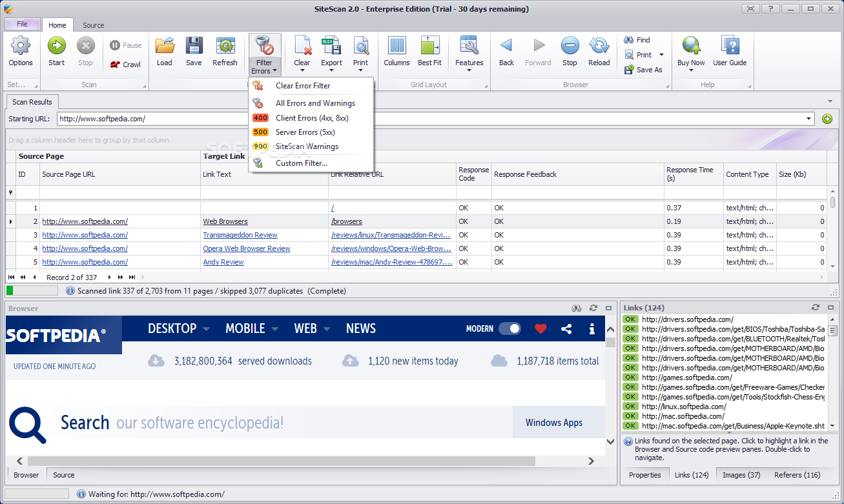Select Clear Error Filter menu entry
Viewport: 844px width, 504px height.
311,86
